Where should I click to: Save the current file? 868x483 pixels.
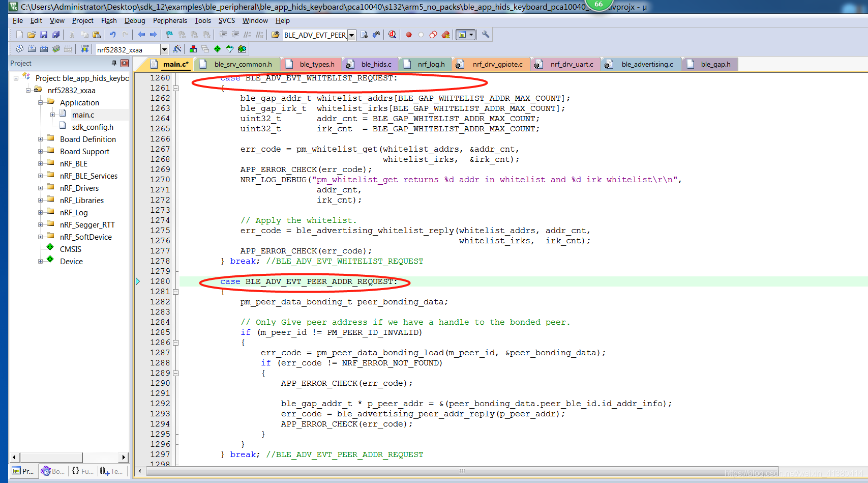coord(44,35)
